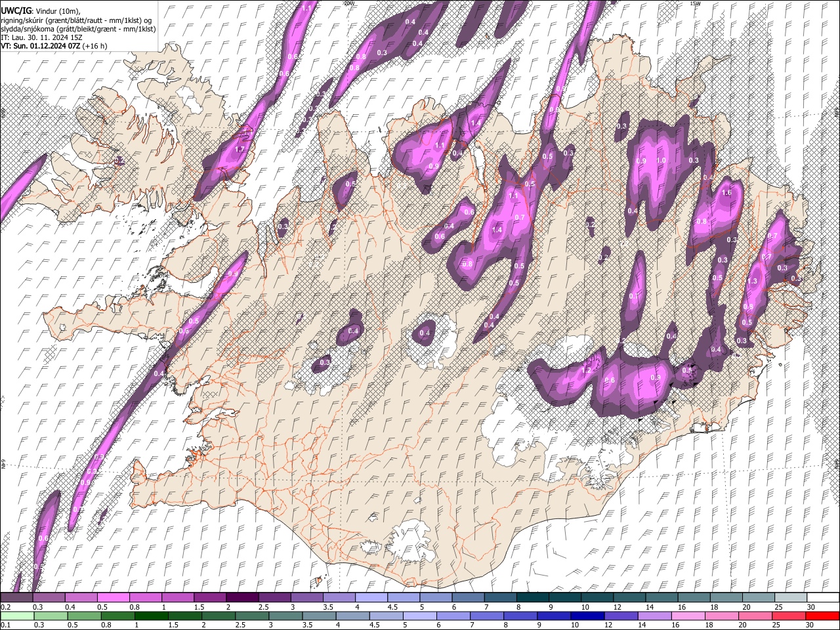This screenshot has height=630, width=840.
Task: Click the dark purple top-row swatch starting at 2
Action: click(242, 597)
